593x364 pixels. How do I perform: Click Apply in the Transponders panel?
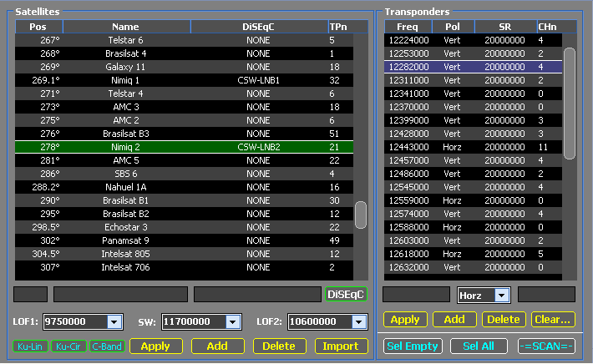[405, 320]
